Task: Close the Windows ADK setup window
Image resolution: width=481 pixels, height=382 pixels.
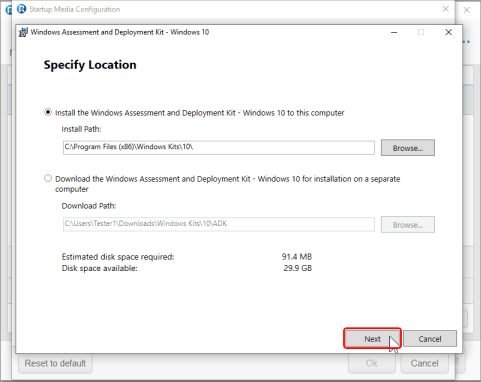Action: point(449,32)
